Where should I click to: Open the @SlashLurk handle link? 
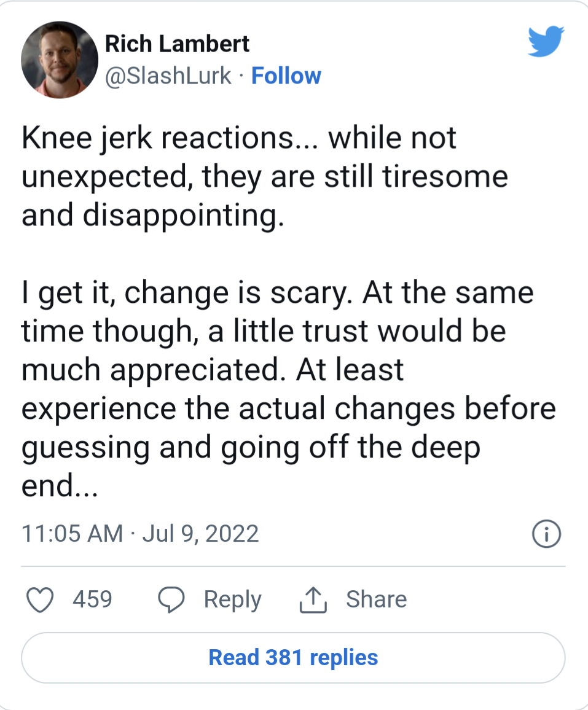tap(169, 76)
